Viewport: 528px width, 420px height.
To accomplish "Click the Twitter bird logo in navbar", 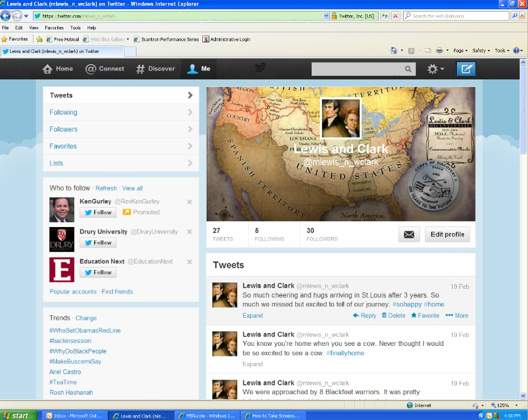I will pyautogui.click(x=260, y=68).
